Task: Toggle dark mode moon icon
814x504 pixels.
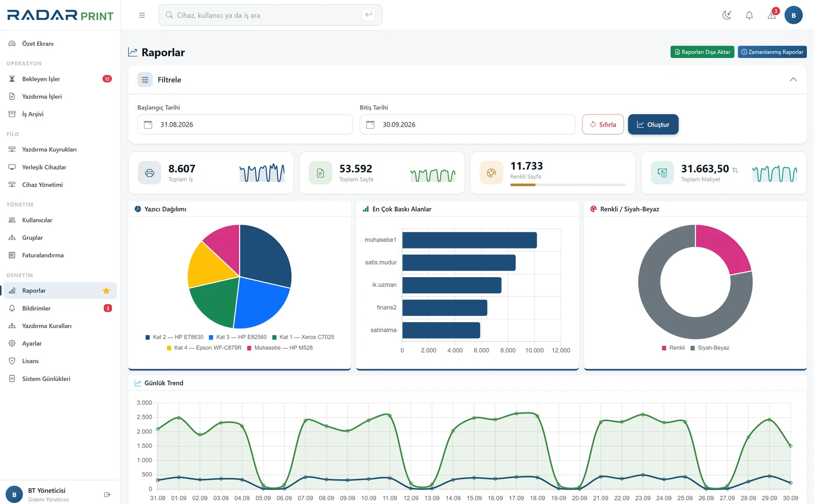Action: pyautogui.click(x=727, y=15)
